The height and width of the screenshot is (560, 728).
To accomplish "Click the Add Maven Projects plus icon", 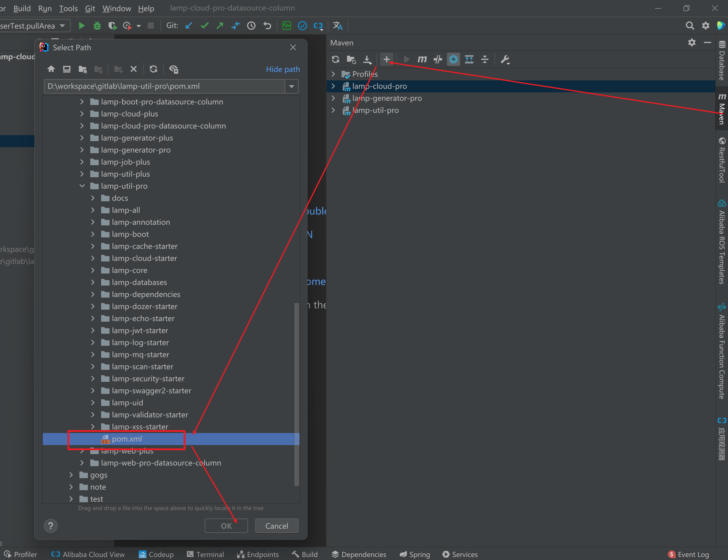I will point(386,60).
